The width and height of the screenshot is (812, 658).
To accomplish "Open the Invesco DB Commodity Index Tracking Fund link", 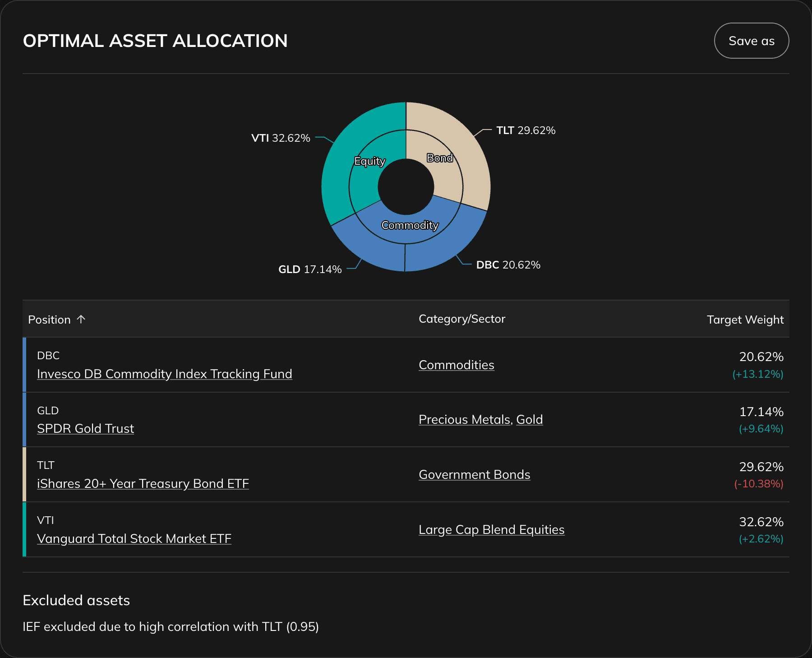I will 164,374.
